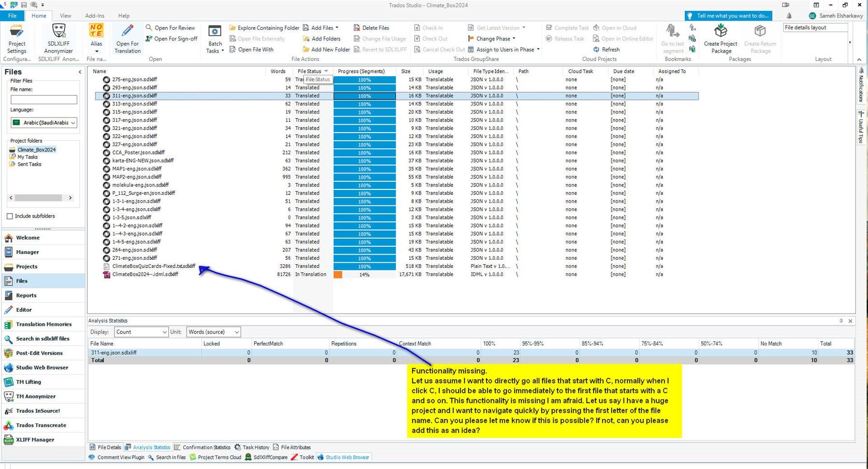
Task: Click Explore Containing Folder
Action: point(264,28)
